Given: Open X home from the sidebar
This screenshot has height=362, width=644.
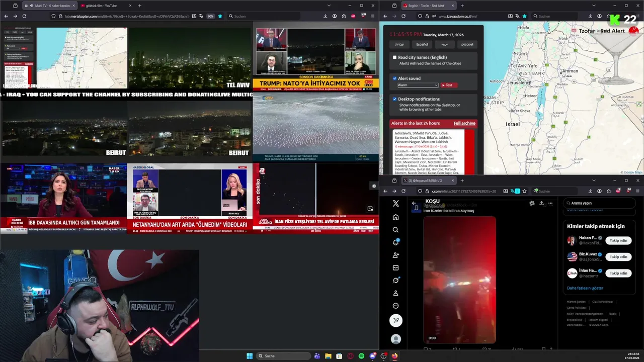Looking at the screenshot, I should pos(396,217).
